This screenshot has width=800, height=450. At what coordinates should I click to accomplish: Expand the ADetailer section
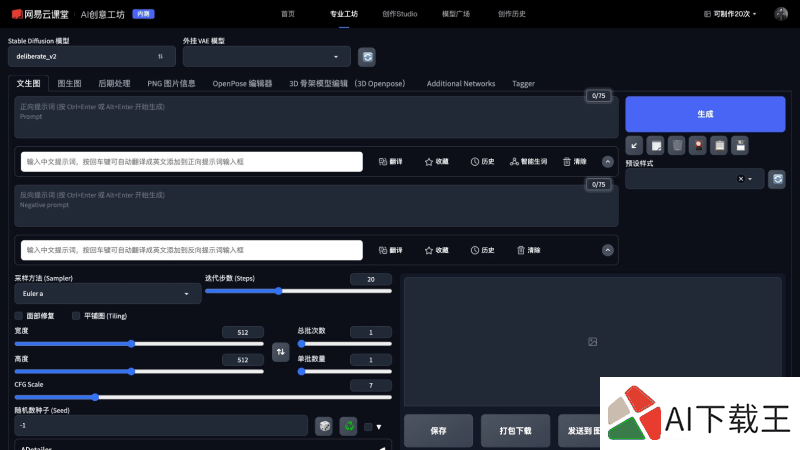[x=203, y=446]
